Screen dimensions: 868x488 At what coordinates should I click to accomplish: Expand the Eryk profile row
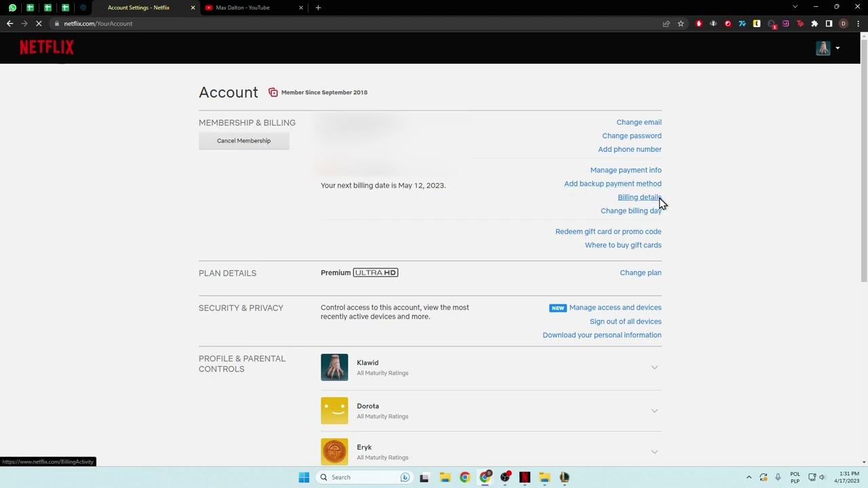pos(654,451)
